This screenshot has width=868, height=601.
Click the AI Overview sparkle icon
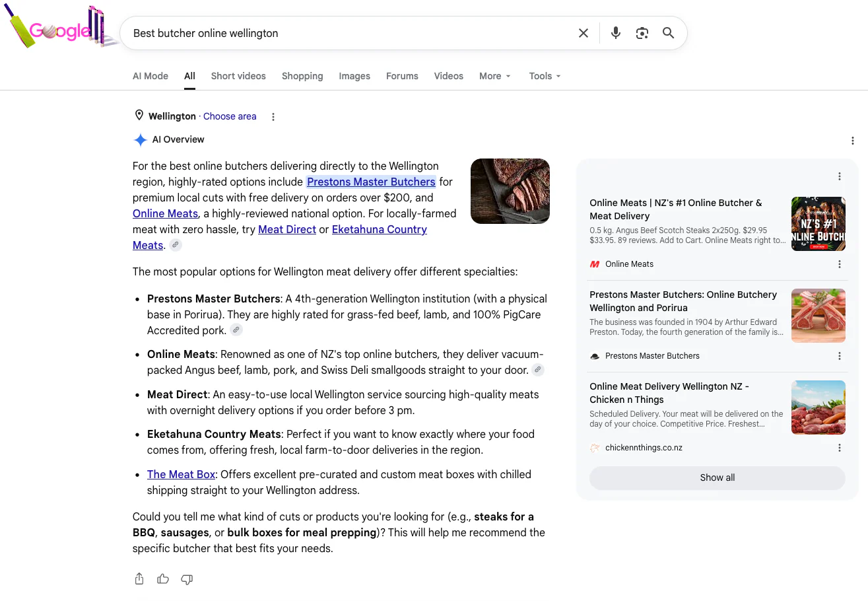point(140,140)
